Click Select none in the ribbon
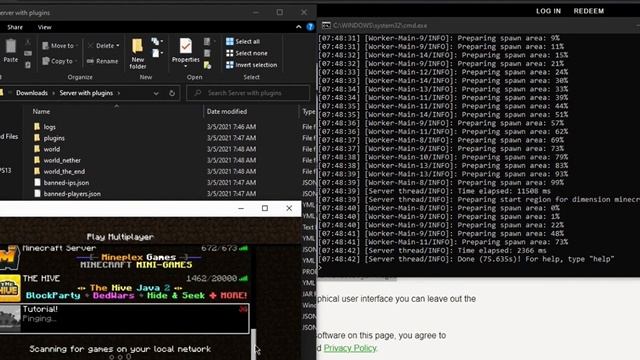Viewport: 640px width, 360px height. click(247, 53)
